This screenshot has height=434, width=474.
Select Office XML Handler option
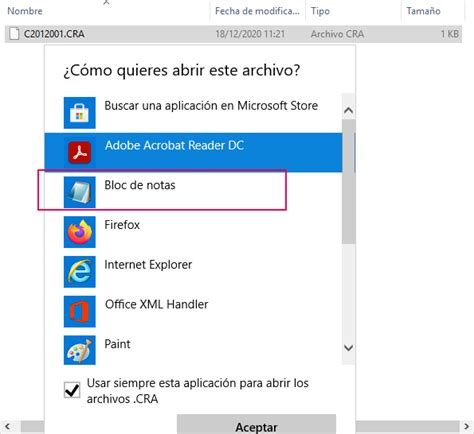193,311
